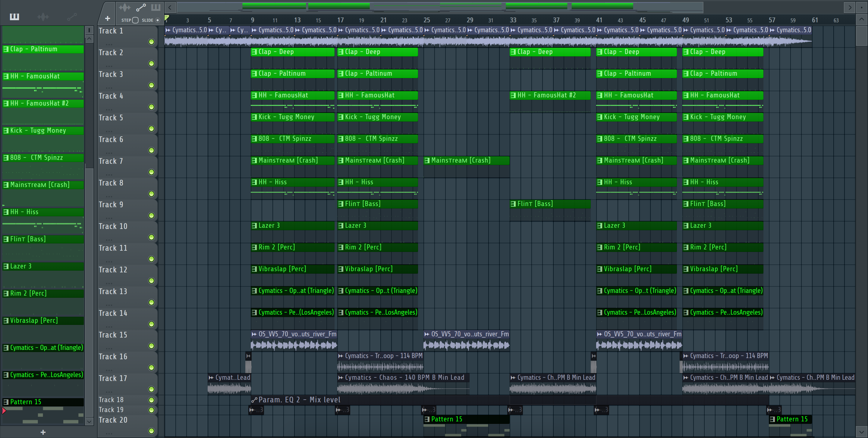This screenshot has width=868, height=438.
Task: Select the Track 19 header label
Action: pos(111,410)
